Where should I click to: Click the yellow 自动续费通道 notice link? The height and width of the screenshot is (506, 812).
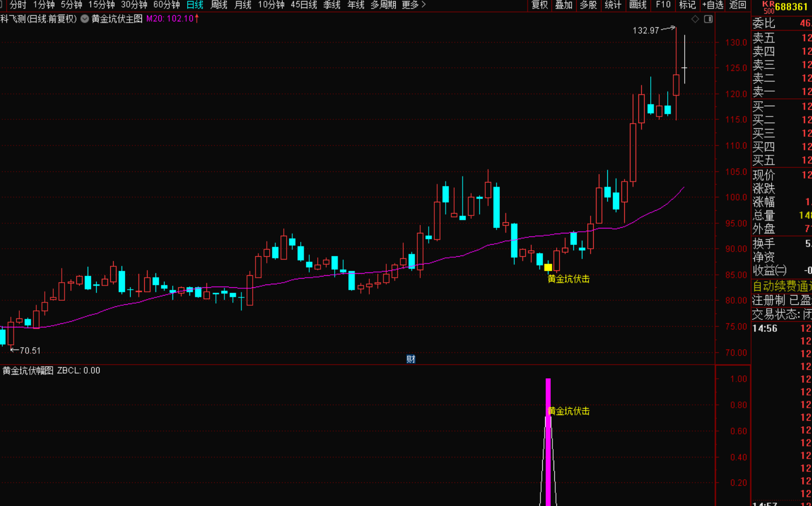(x=781, y=287)
